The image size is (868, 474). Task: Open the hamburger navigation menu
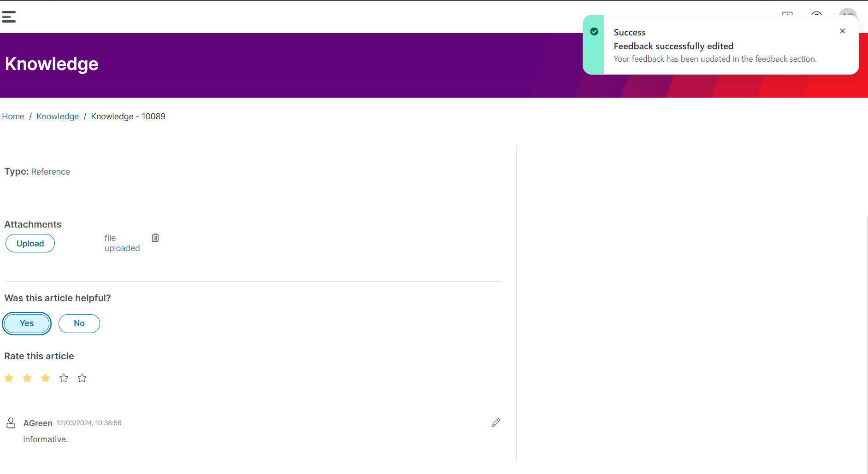(8, 17)
